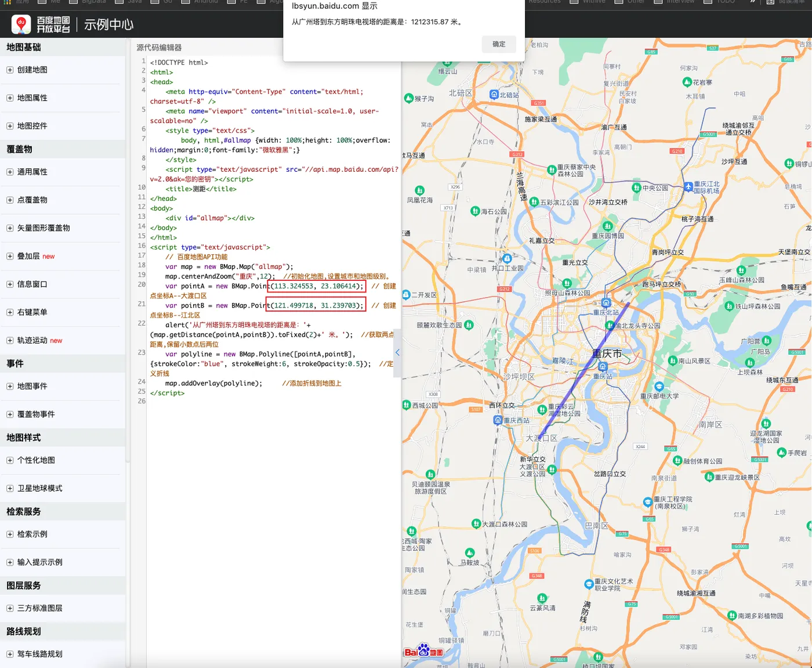Select 输入提示示例 in the sidebar

pyautogui.click(x=40, y=562)
